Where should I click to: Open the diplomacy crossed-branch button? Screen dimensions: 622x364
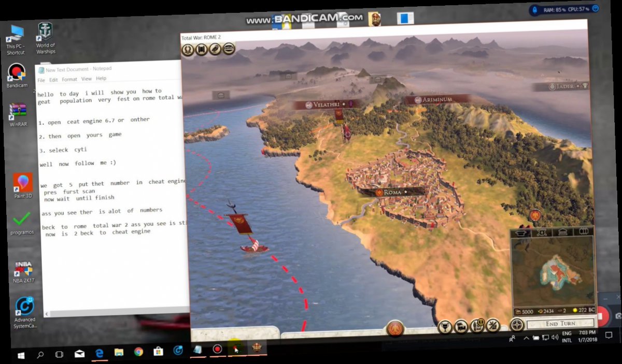click(493, 325)
